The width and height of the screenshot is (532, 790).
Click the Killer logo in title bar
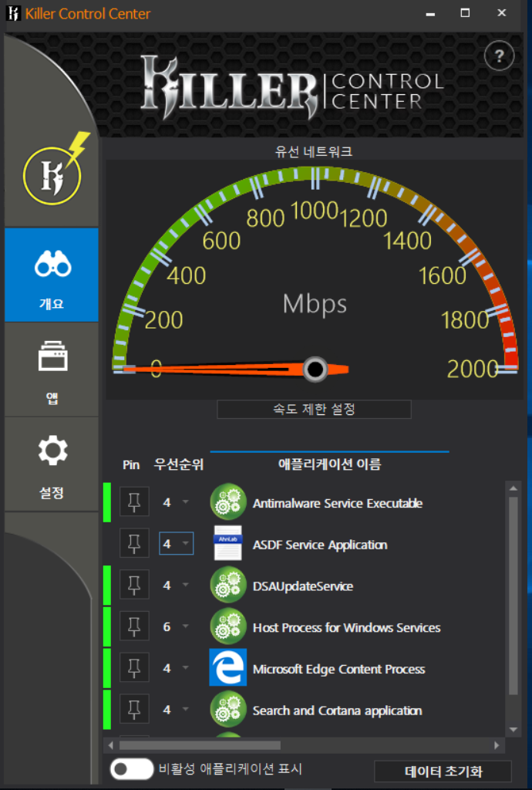(x=14, y=14)
